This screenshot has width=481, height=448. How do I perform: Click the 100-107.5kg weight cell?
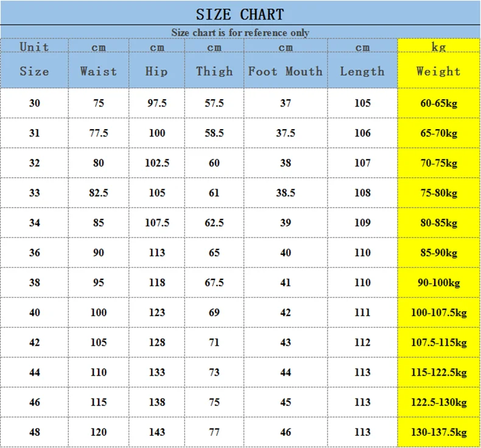click(438, 312)
